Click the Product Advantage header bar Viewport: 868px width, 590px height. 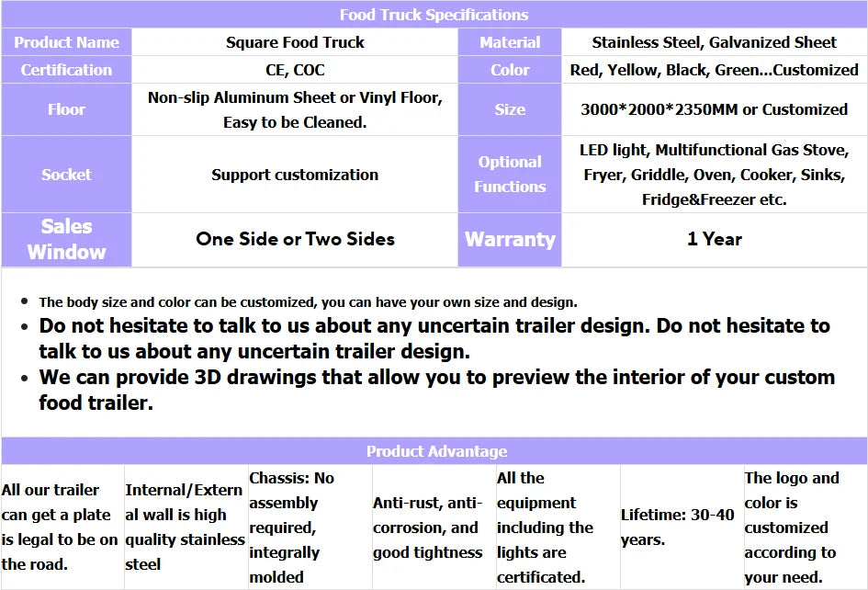pos(434,451)
